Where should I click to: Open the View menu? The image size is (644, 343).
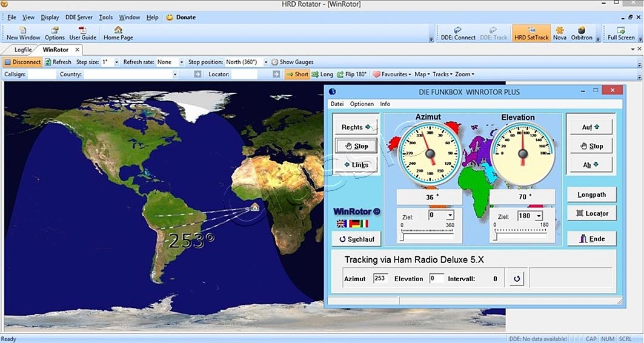tap(28, 17)
